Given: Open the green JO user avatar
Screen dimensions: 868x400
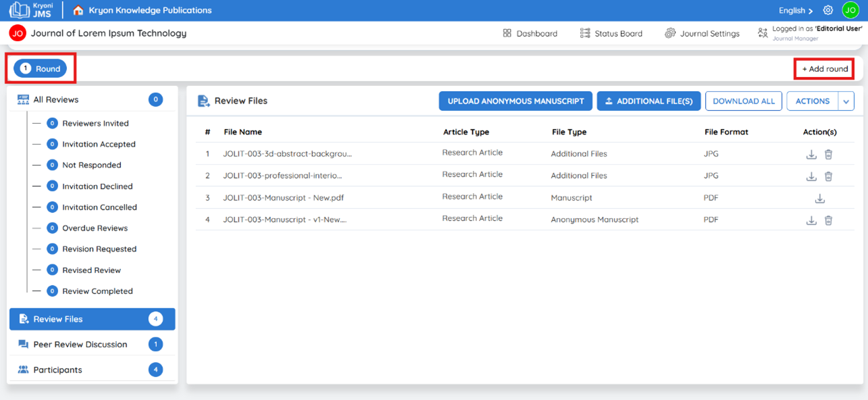Looking at the screenshot, I should click(850, 10).
